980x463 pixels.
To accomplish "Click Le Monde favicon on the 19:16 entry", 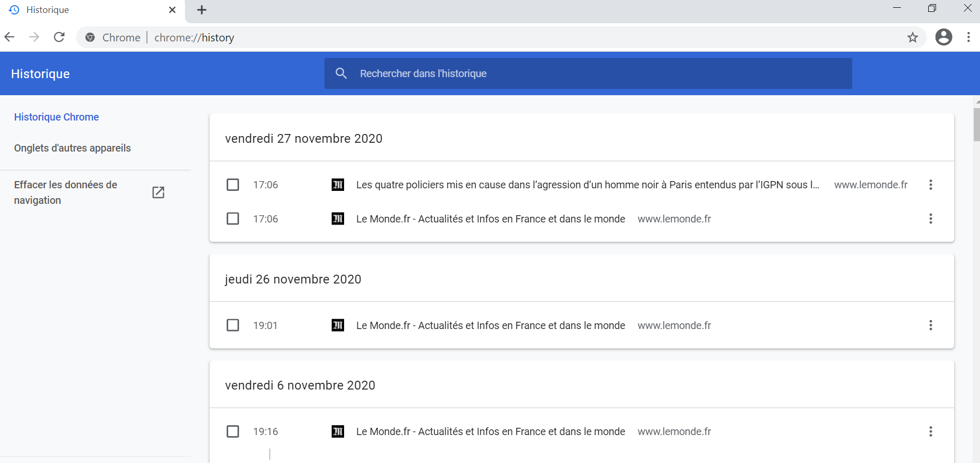I will click(338, 431).
